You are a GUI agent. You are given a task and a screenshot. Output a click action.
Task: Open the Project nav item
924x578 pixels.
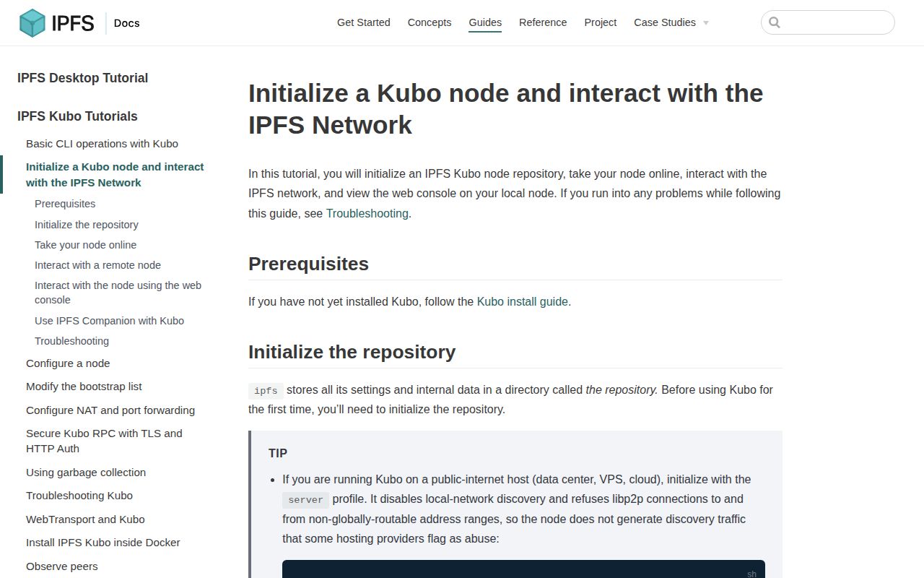[601, 22]
